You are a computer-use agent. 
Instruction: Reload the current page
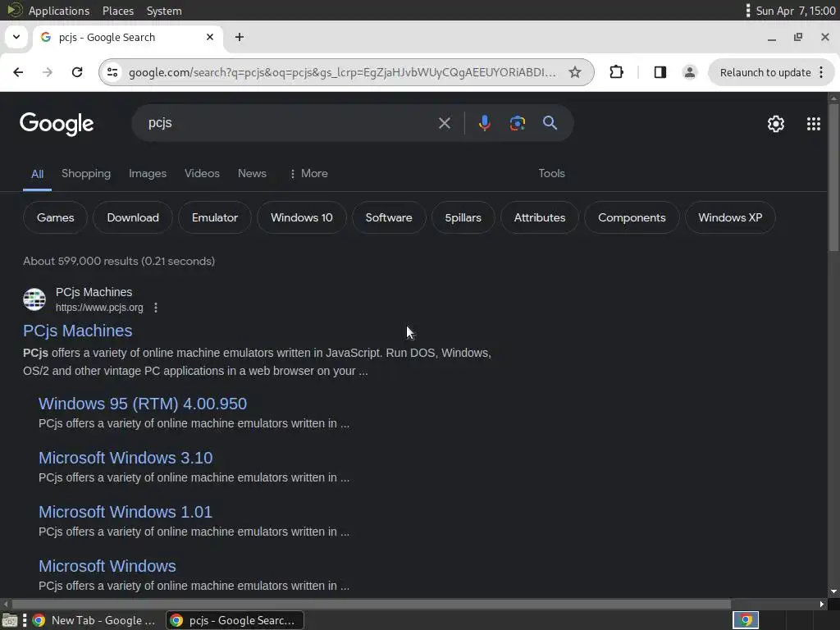[x=77, y=72]
